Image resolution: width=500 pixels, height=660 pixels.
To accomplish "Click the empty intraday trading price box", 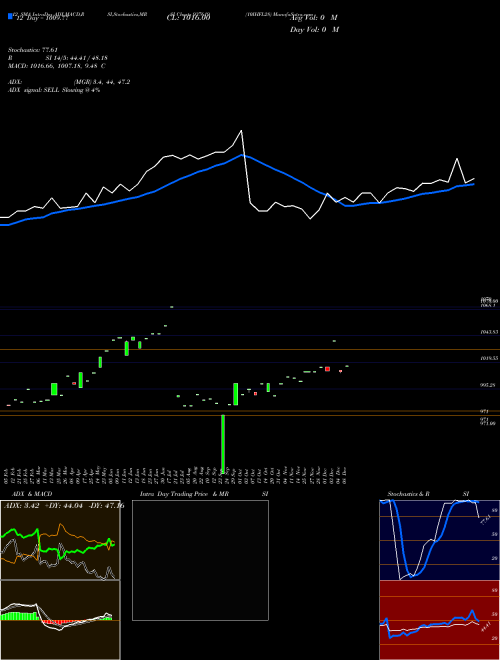I will [200, 560].
